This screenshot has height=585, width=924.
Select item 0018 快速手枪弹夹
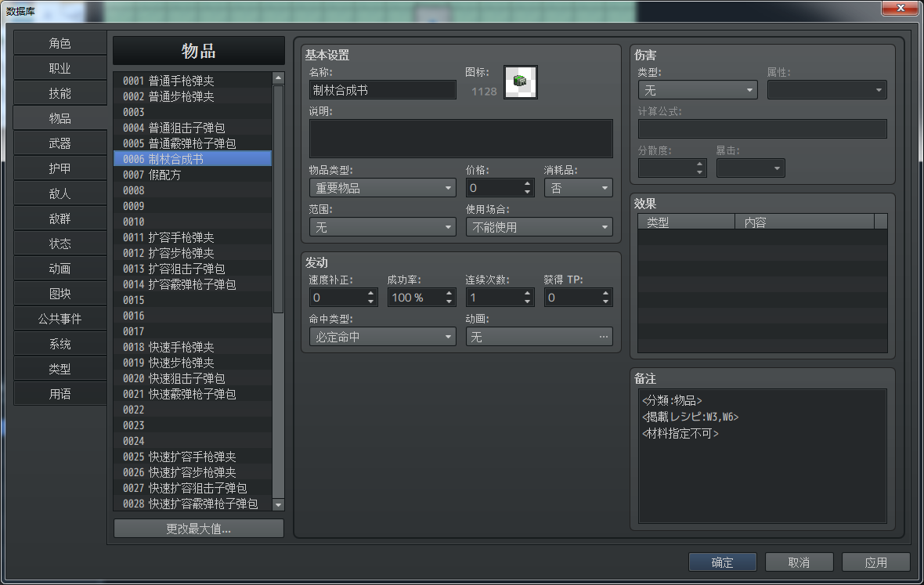pyautogui.click(x=193, y=347)
